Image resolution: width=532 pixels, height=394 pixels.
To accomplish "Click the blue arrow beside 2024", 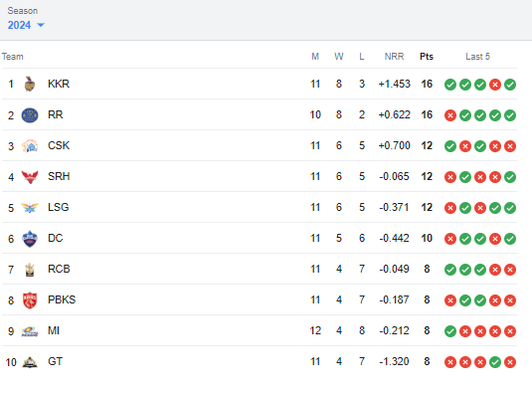I will point(41,25).
